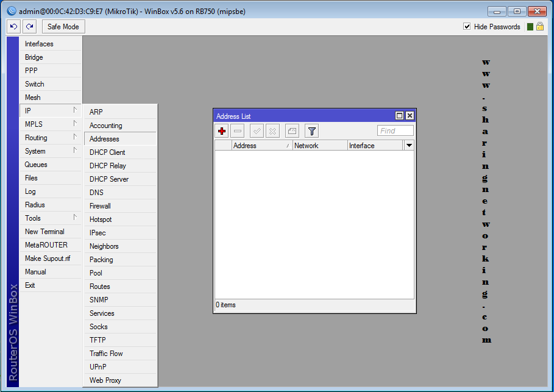Open the Manual item

(50, 272)
